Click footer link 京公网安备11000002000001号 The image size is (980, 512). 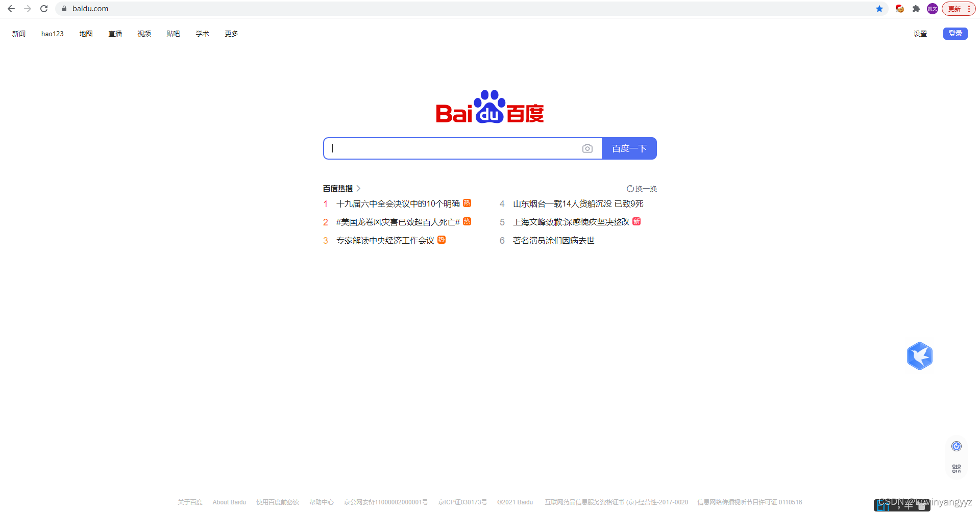coord(386,502)
